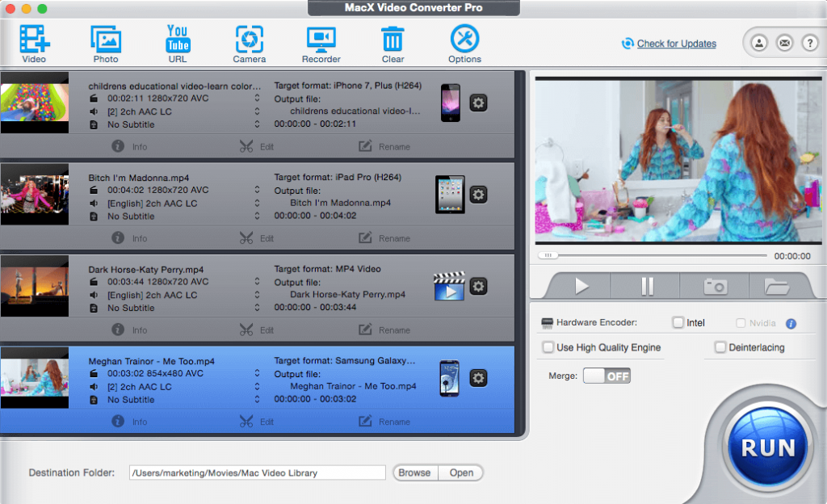The width and height of the screenshot is (827, 504).
Task: Clear the list with the trash icon
Action: pos(393,39)
